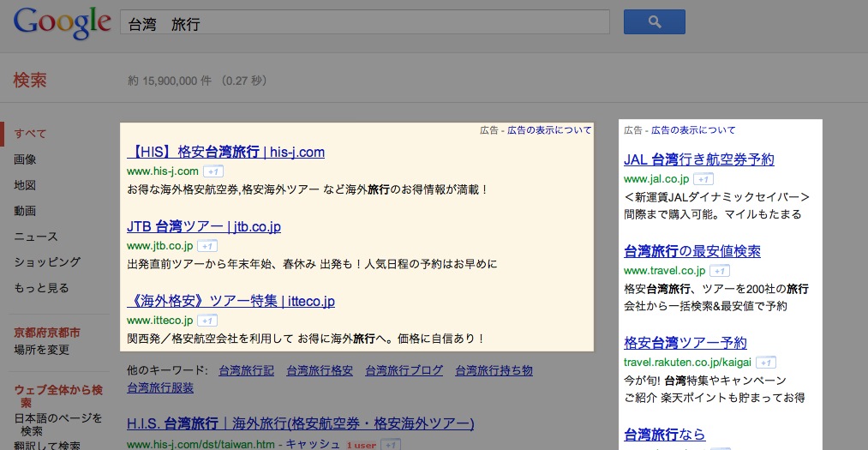Click related keyword 台湾旅行記
The width and height of the screenshot is (868, 450).
(x=246, y=370)
